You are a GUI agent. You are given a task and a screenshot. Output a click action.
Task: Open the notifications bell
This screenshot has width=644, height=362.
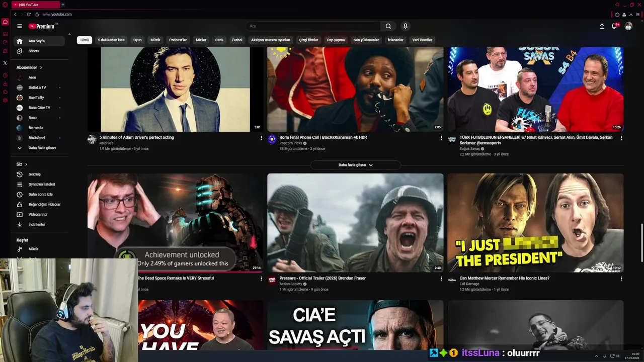click(614, 26)
